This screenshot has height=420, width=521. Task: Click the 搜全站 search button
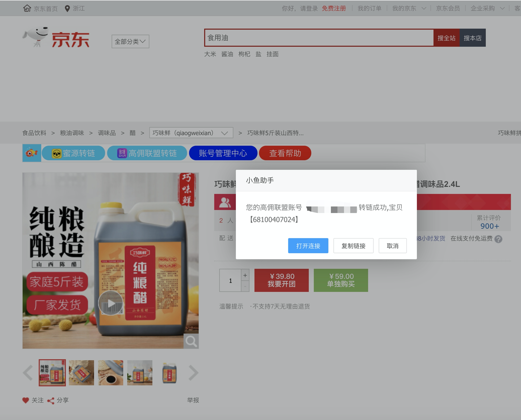pyautogui.click(x=446, y=38)
